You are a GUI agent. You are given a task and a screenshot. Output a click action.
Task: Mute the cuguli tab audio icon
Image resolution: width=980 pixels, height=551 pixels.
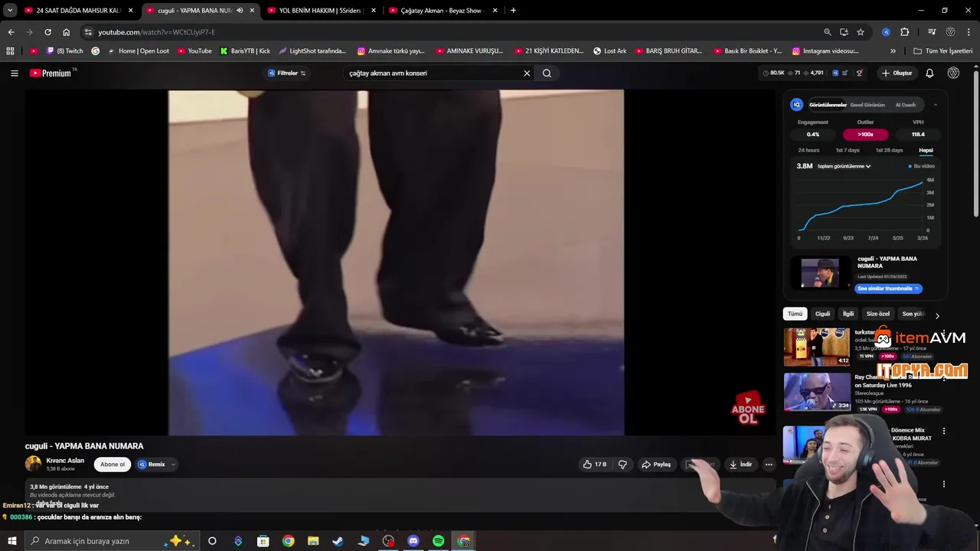[240, 11]
